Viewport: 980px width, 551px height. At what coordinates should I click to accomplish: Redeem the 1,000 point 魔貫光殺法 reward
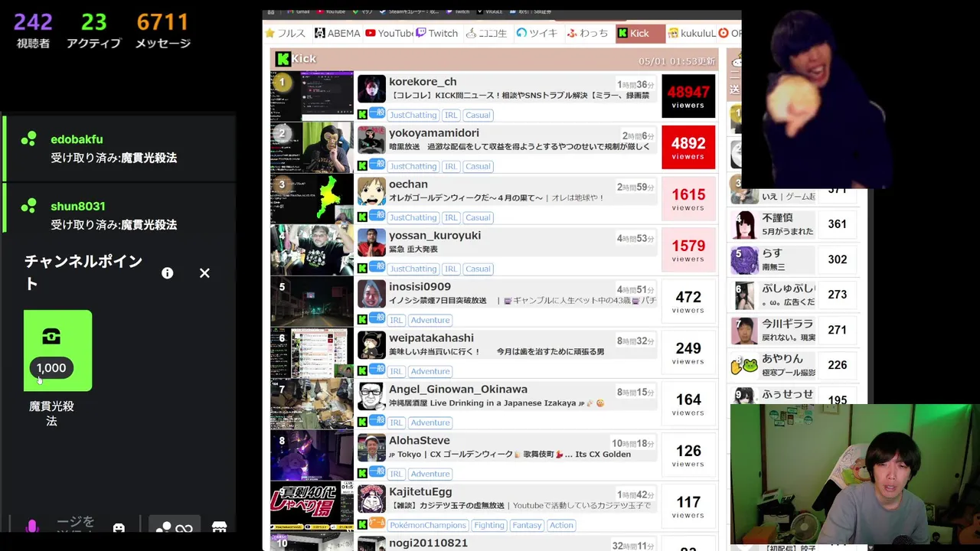coord(57,350)
